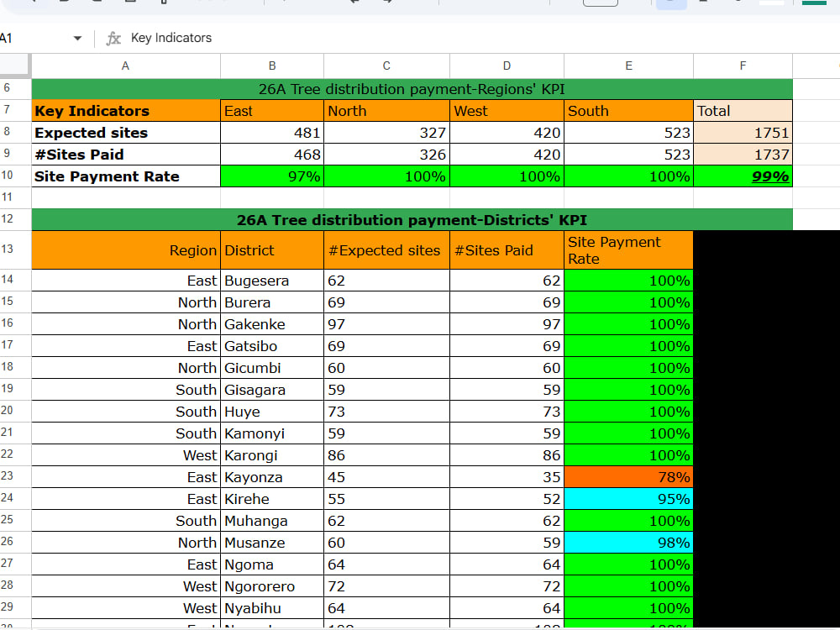Select the Karongi district cell
This screenshot has height=630, width=840.
click(272, 455)
